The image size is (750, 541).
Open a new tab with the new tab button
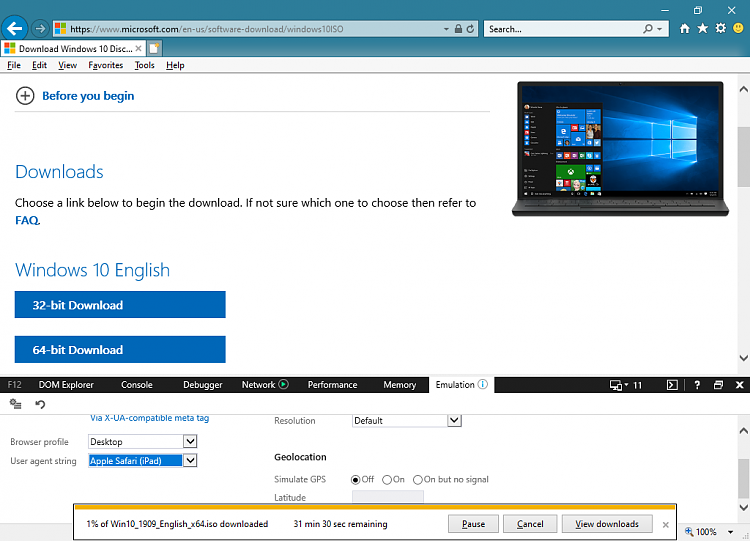pyautogui.click(x=154, y=48)
